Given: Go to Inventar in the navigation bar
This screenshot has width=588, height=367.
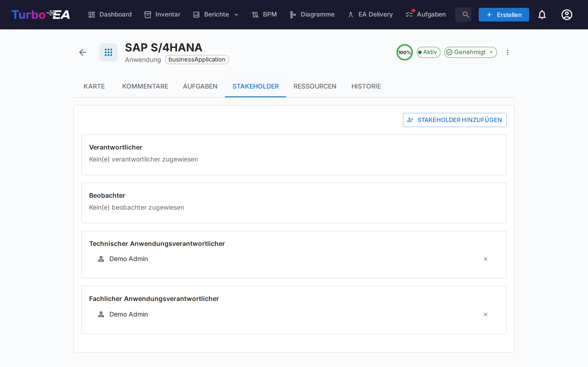Looking at the screenshot, I should point(162,14).
